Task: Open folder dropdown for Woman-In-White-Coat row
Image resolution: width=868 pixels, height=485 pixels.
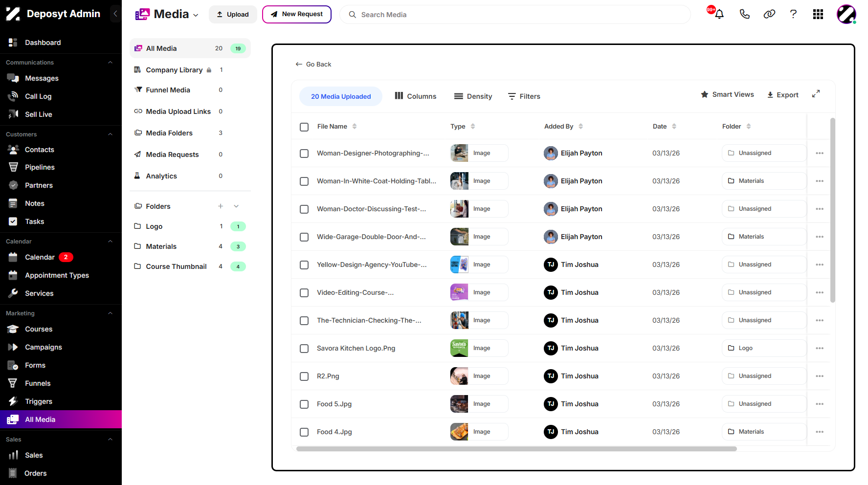Action: point(764,181)
